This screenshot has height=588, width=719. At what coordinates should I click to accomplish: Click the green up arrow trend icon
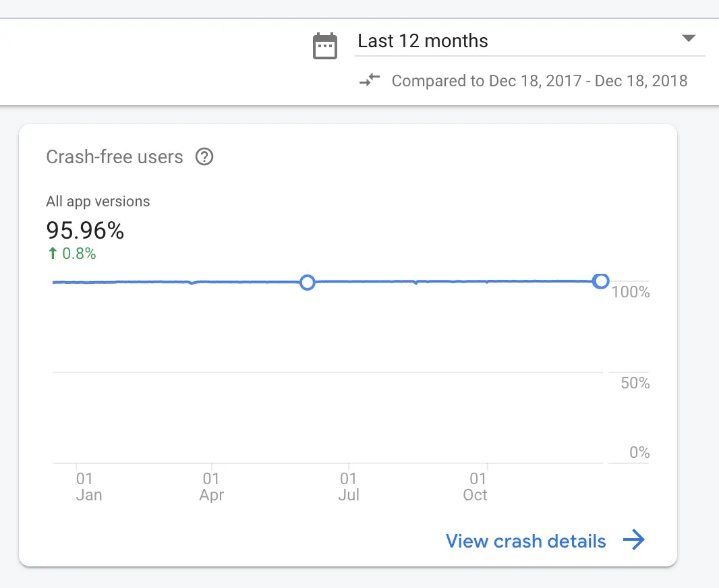coord(51,254)
